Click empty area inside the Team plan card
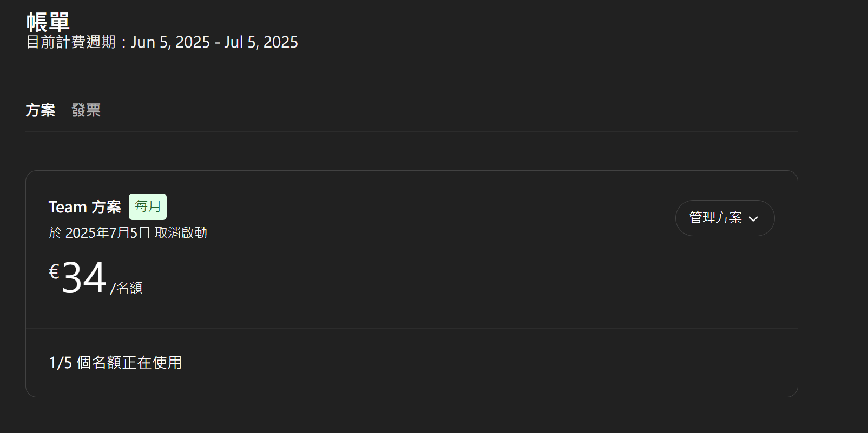The width and height of the screenshot is (868, 433). 433,270
